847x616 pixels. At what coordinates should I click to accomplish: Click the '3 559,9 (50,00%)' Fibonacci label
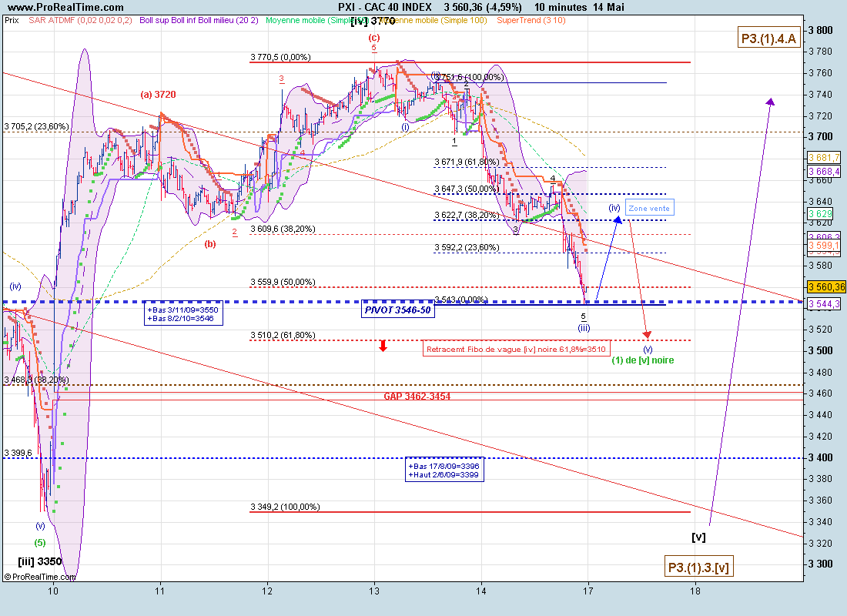[x=283, y=282]
